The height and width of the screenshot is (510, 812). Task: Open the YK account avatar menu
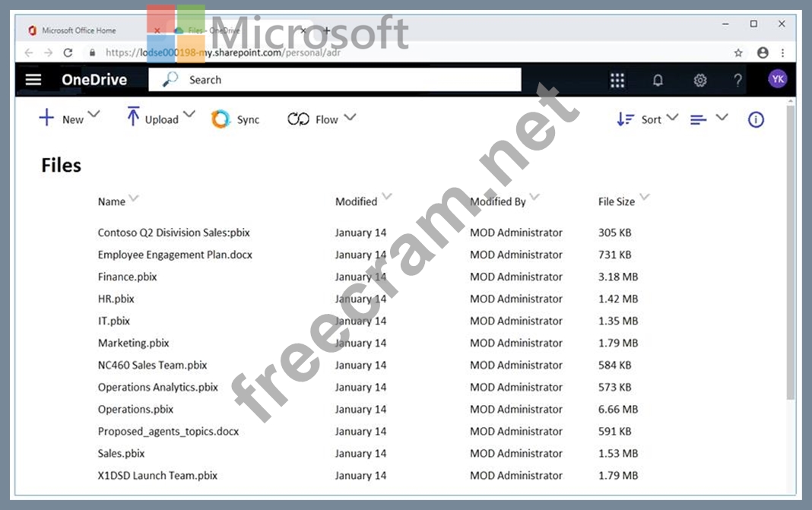pos(777,79)
